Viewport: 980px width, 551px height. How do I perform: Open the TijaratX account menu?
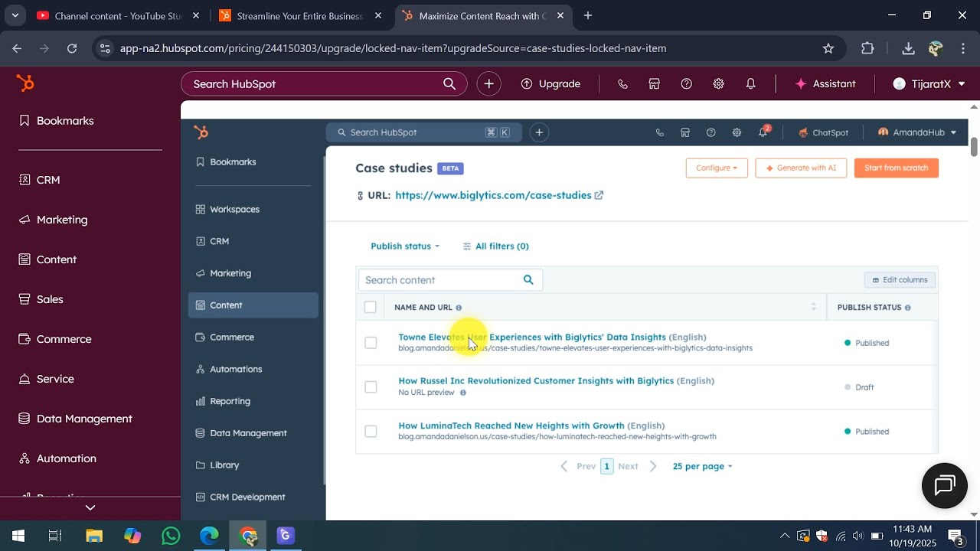pos(929,84)
